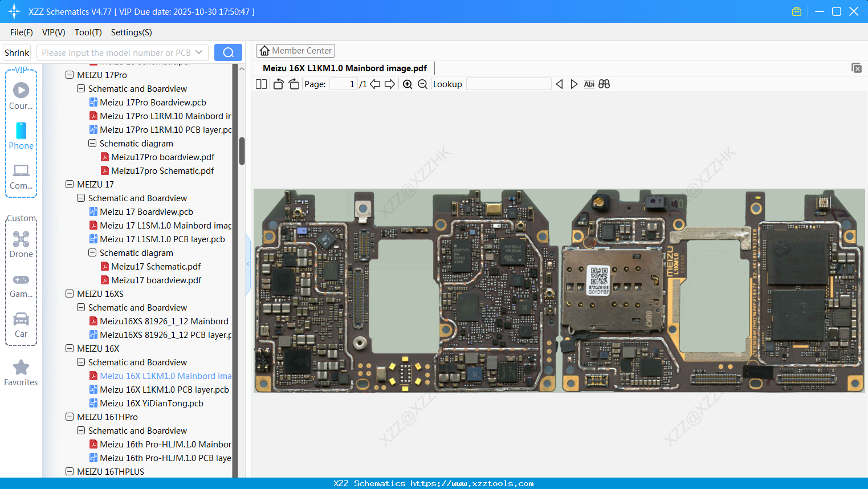Toggle the two-page split view

coord(261,84)
